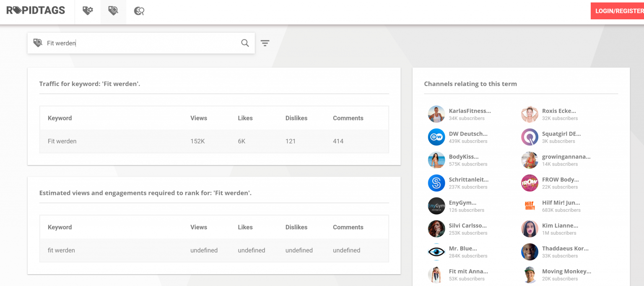Open the tag analyzer tool (tag with magnifier)
Screen dimensions: 644x286
113,11
